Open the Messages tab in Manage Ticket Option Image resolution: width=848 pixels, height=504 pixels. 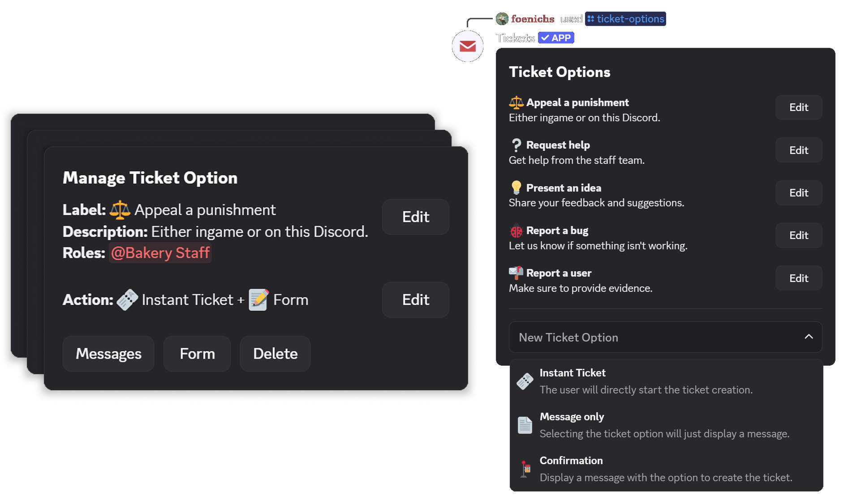(x=108, y=354)
